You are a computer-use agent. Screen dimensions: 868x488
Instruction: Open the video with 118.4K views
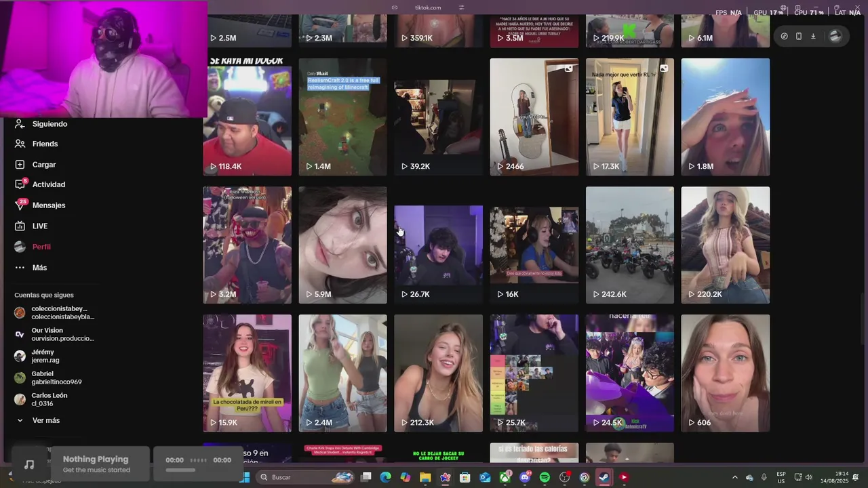(x=248, y=117)
